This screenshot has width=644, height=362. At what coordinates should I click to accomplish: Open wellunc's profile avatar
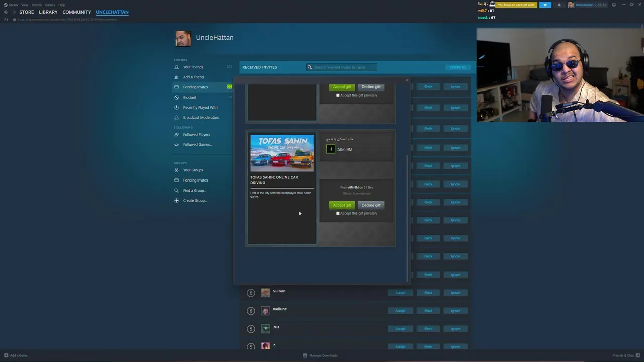tap(265, 311)
